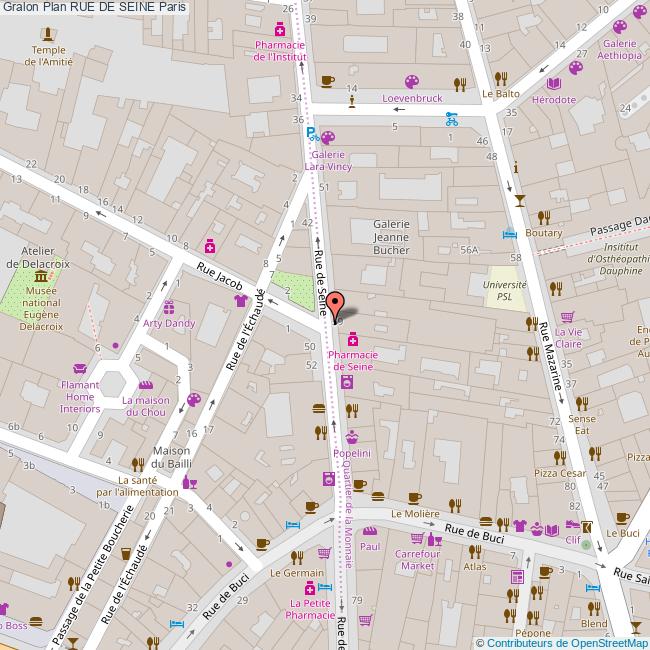Click the red location marker on Rue de Seine

coord(338,304)
